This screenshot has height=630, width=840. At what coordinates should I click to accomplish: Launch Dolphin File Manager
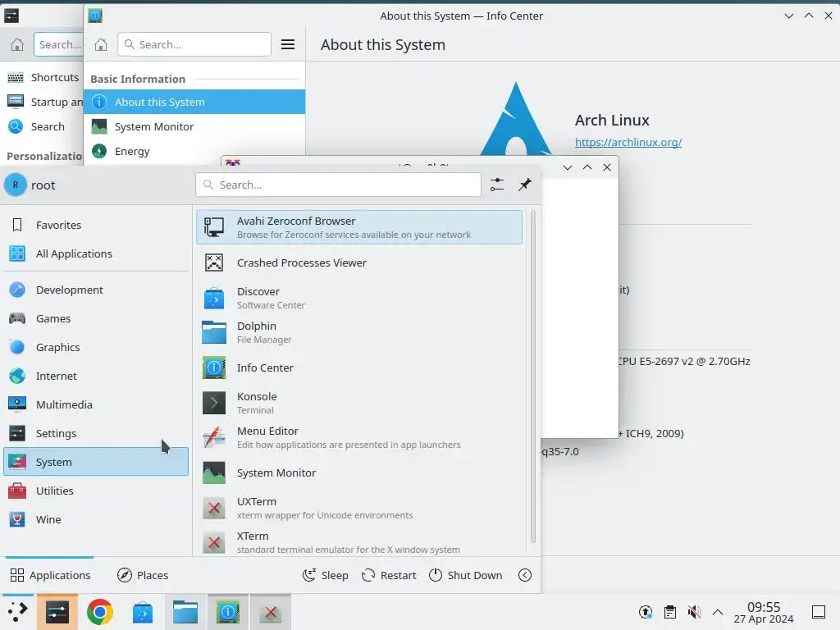tap(359, 332)
